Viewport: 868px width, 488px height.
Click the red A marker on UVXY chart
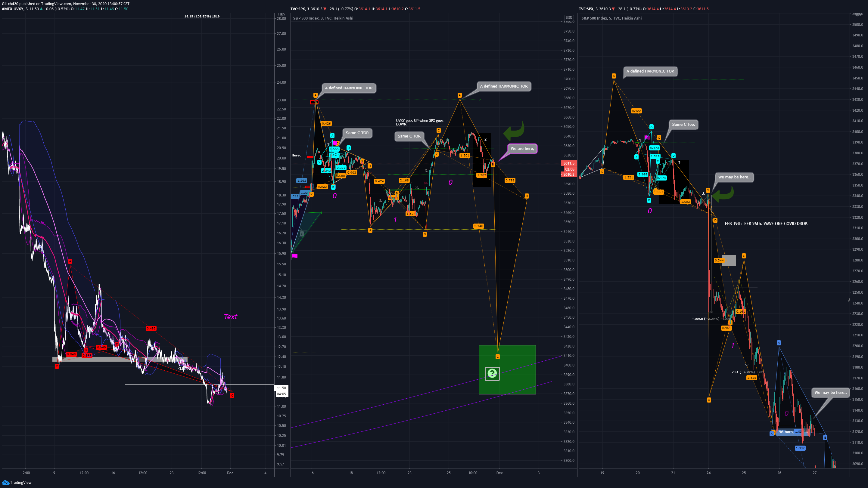coord(70,261)
